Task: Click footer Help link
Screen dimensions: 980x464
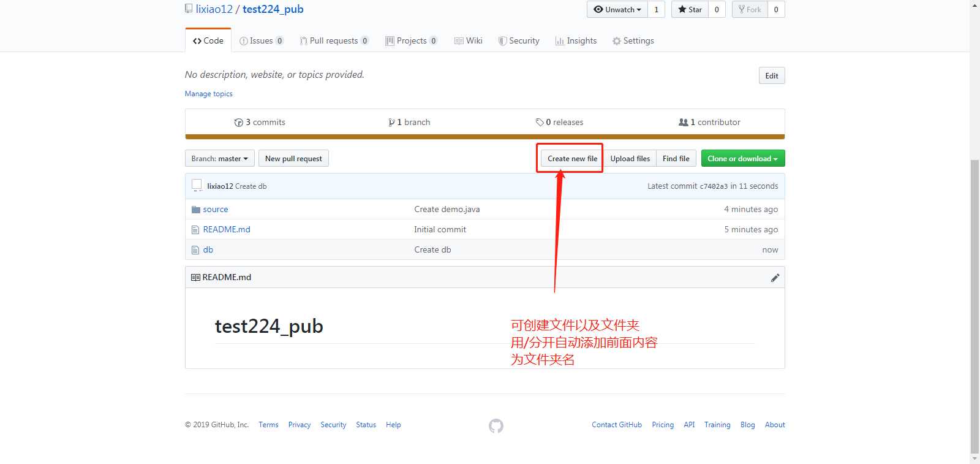Action: 393,425
